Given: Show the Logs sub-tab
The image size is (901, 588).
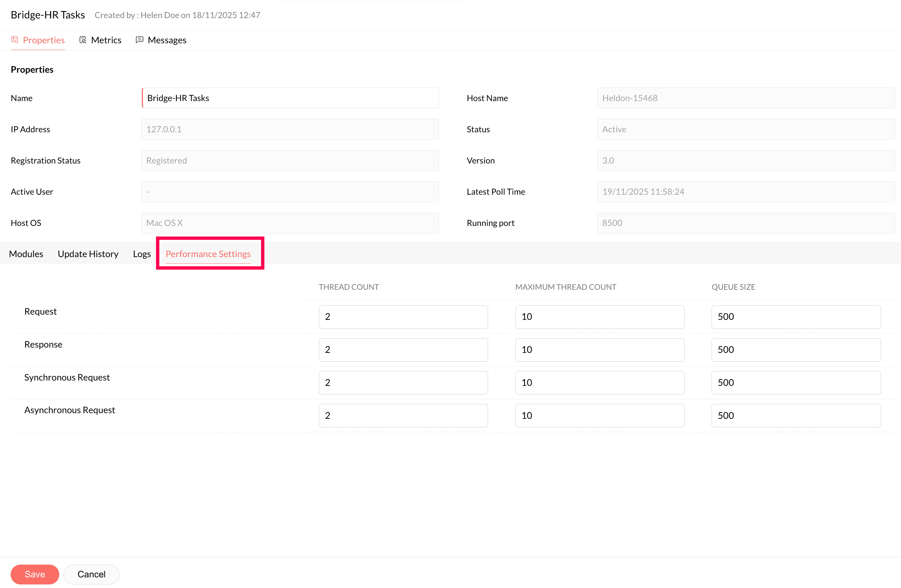Looking at the screenshot, I should pos(142,254).
